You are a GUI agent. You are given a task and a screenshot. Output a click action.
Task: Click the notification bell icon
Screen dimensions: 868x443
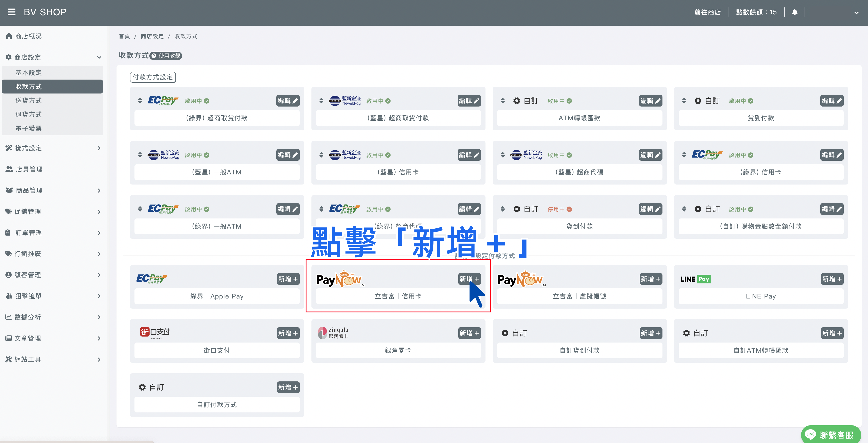click(794, 12)
